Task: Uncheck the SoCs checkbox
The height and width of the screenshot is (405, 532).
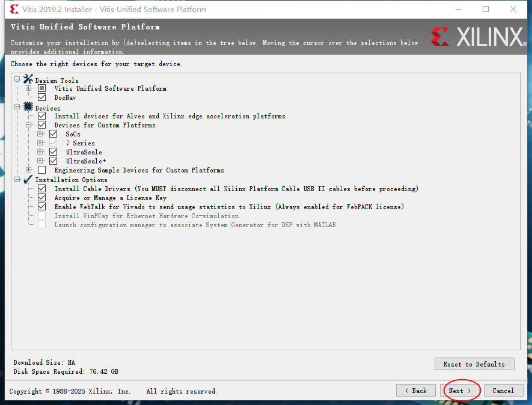Action: pyautogui.click(x=54, y=134)
